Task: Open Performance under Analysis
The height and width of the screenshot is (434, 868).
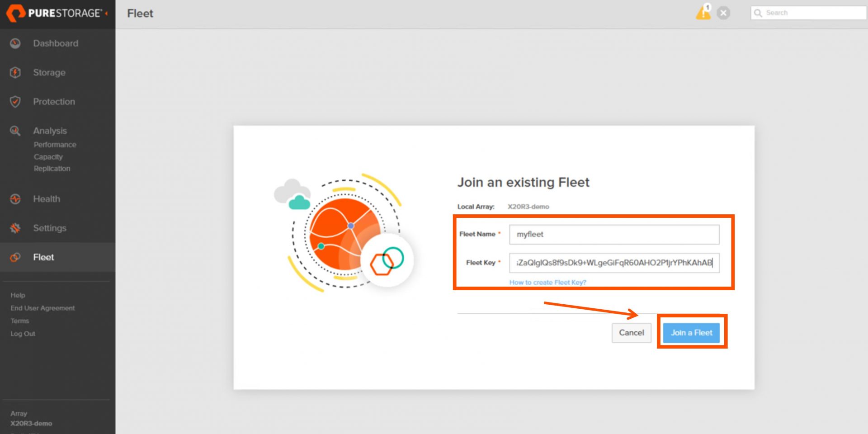Action: coord(55,145)
